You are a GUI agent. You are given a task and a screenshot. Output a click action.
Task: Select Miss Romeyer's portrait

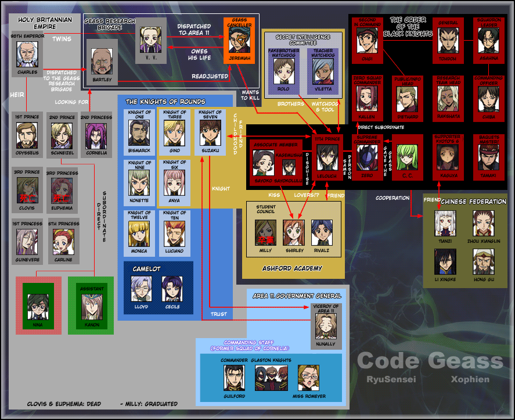tap(309, 378)
